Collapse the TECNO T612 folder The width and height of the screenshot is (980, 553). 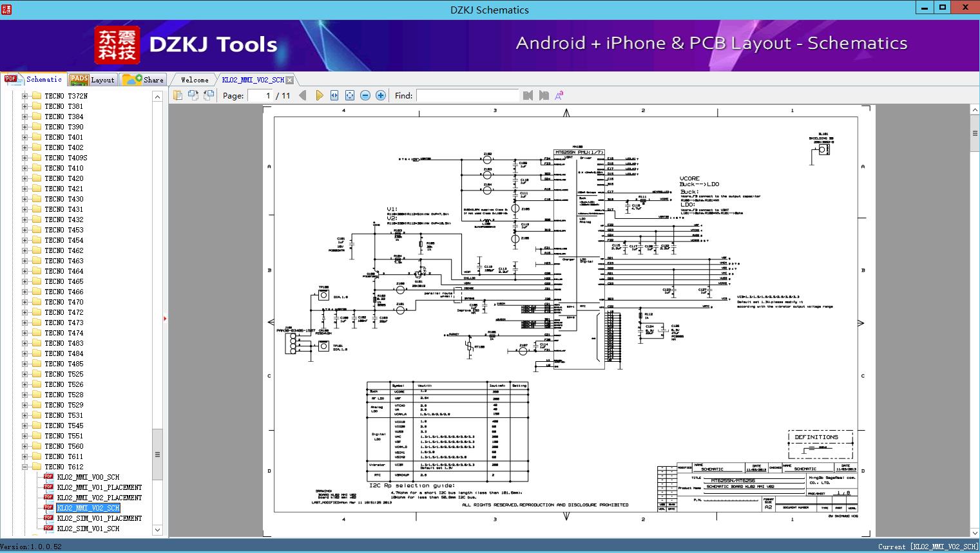tap(24, 467)
